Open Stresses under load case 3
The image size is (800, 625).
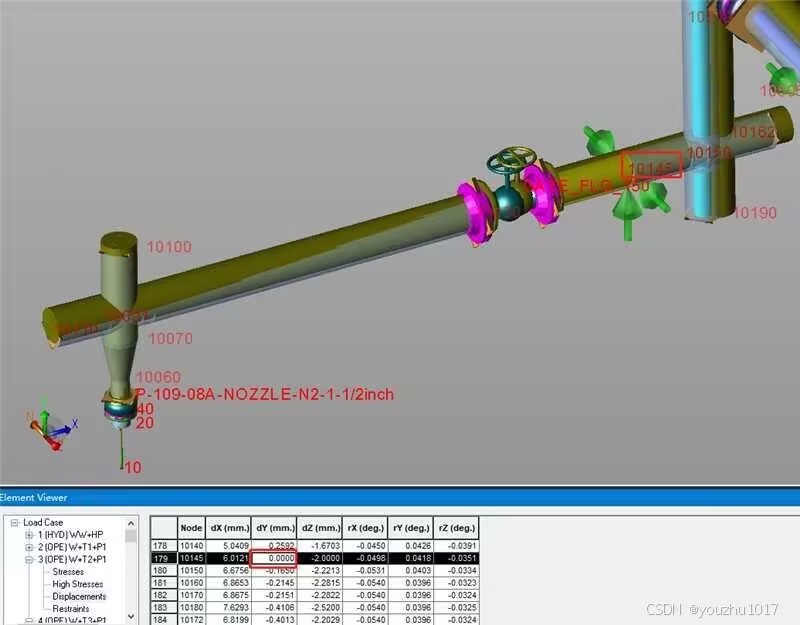click(68, 572)
